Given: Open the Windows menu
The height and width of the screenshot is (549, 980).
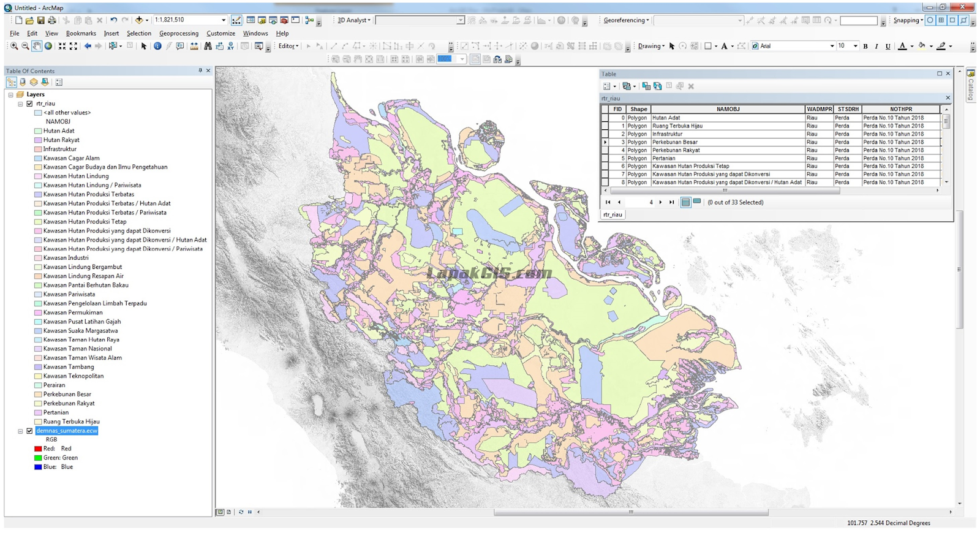Looking at the screenshot, I should click(255, 33).
